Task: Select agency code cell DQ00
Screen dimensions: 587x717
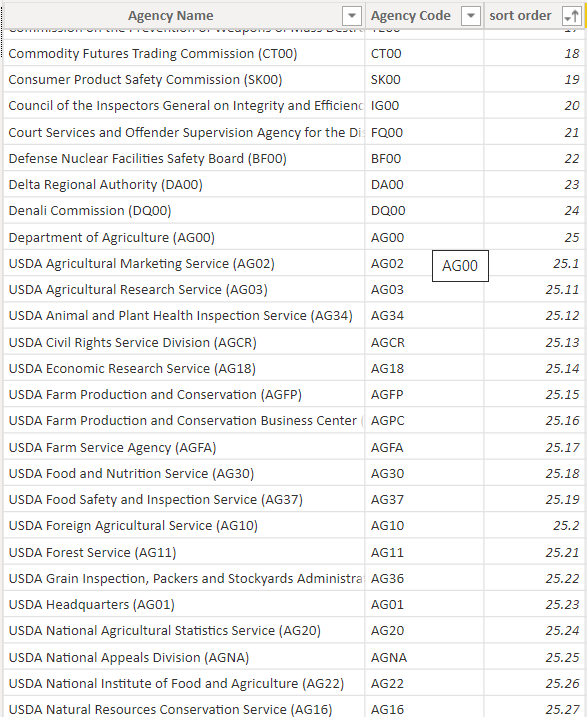Action: tap(424, 211)
